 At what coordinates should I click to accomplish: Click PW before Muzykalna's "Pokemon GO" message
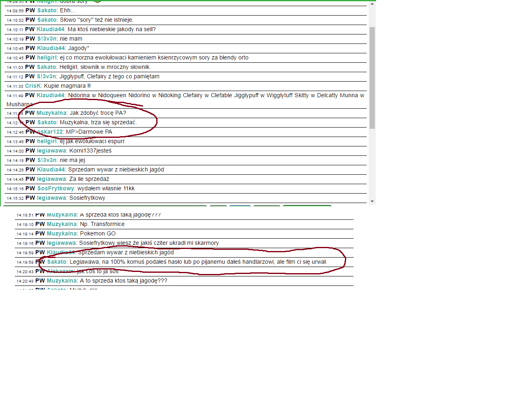click(40, 234)
